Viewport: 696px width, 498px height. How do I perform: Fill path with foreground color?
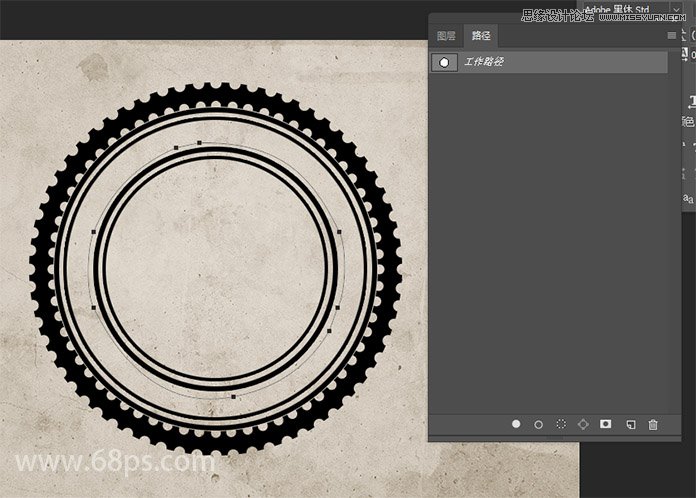click(516, 424)
